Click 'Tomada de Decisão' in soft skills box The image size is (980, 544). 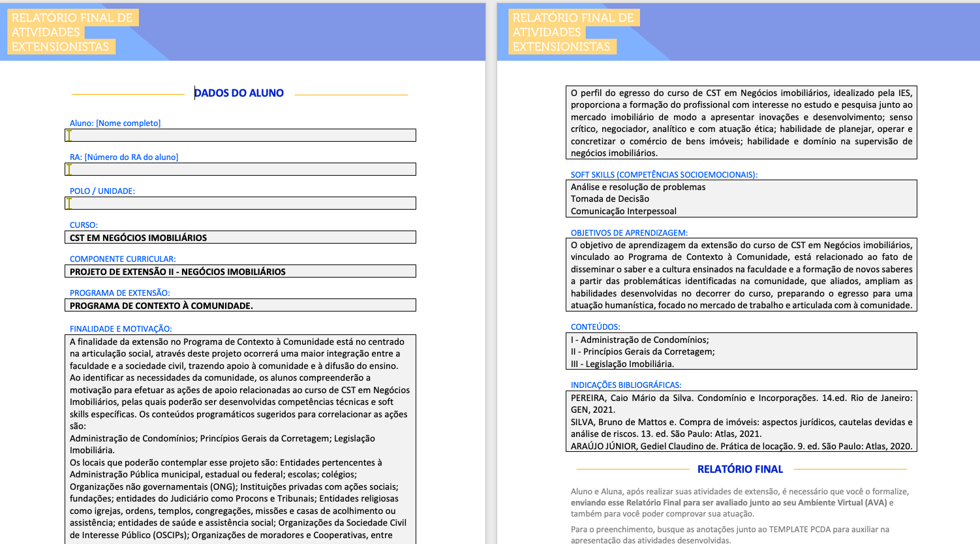pos(610,199)
